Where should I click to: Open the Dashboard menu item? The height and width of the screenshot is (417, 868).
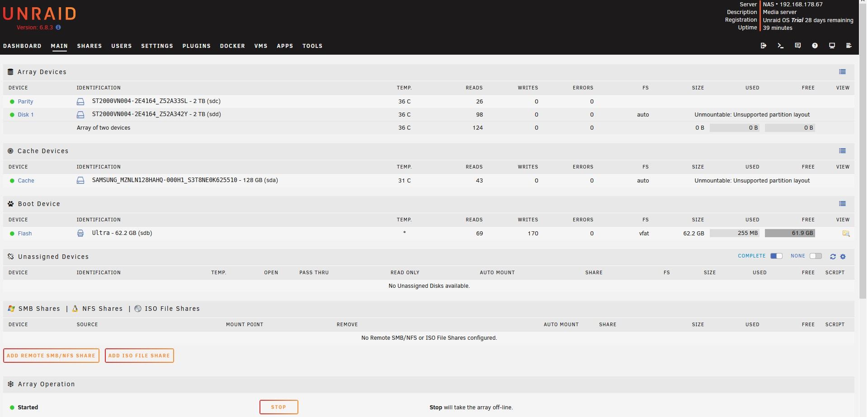click(22, 46)
